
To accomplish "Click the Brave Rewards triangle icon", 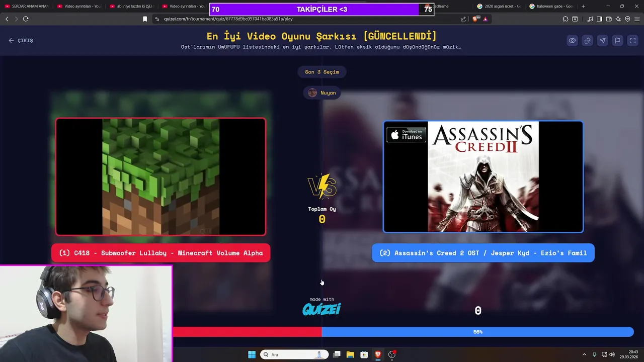I will [x=486, y=19].
